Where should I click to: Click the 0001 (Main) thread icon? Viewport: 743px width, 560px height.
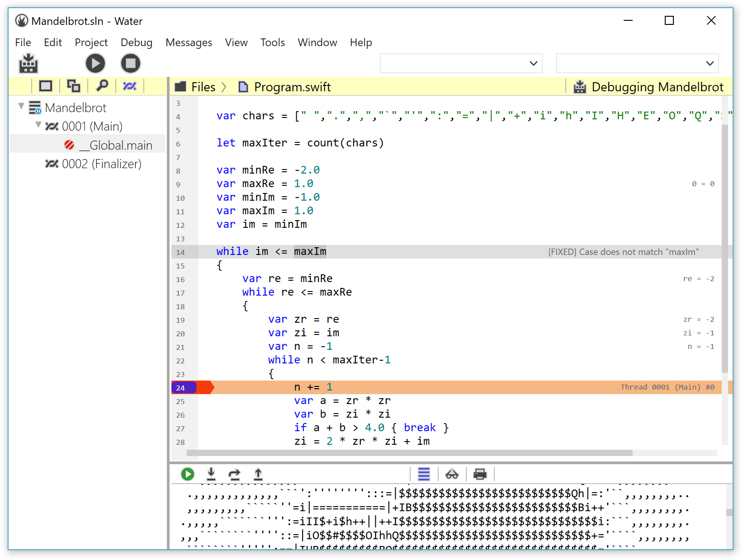coord(52,127)
